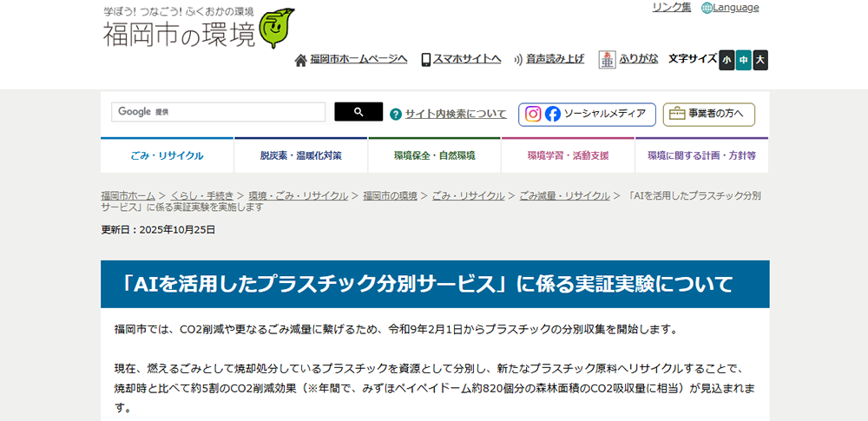This screenshot has height=421, width=868.
Task: Click the Facebook icon
Action: tap(552, 114)
